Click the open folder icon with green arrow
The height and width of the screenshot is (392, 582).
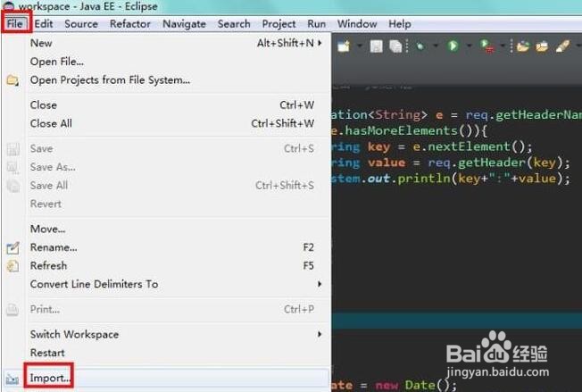[522, 46]
